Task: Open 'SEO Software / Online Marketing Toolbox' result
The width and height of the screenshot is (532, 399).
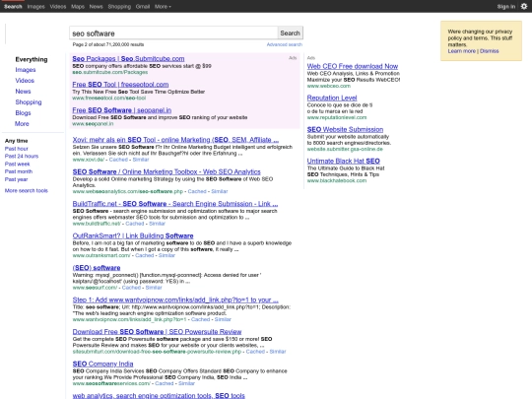Action: 166,171
